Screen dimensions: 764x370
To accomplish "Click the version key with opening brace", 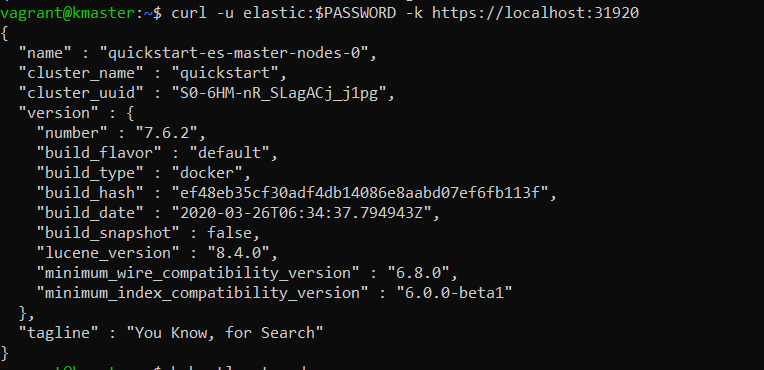I will tap(76, 113).
